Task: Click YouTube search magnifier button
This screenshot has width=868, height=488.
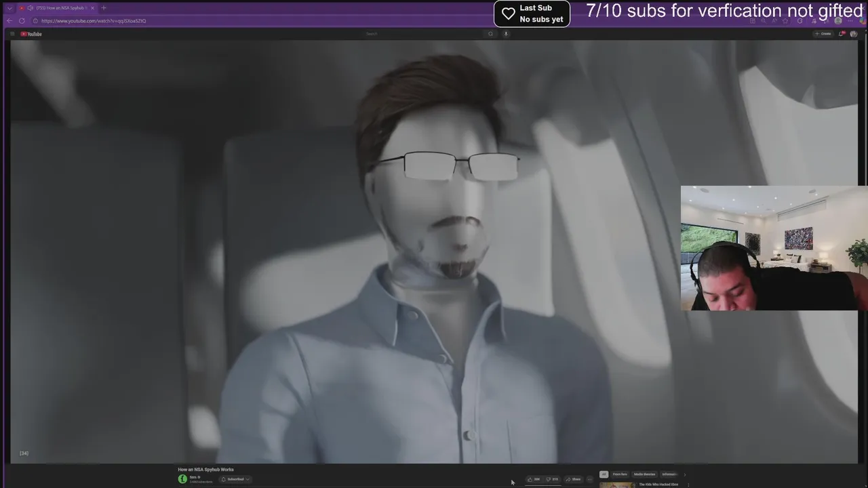Action: (490, 34)
